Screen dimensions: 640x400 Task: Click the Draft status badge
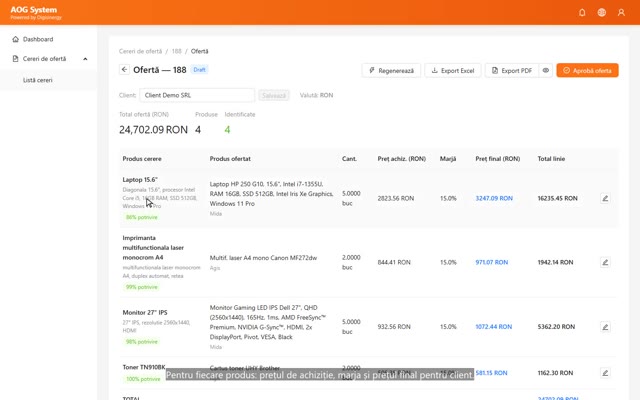[200, 70]
